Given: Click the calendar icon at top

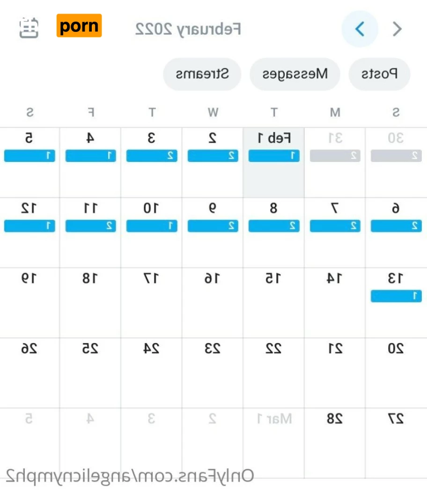Looking at the screenshot, I should tap(29, 28).
